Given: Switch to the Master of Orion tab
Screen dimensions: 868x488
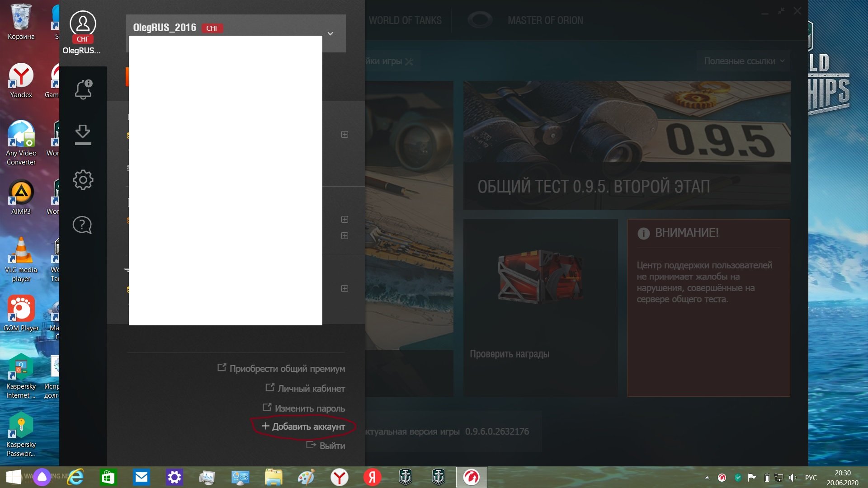Looking at the screenshot, I should pyautogui.click(x=545, y=20).
